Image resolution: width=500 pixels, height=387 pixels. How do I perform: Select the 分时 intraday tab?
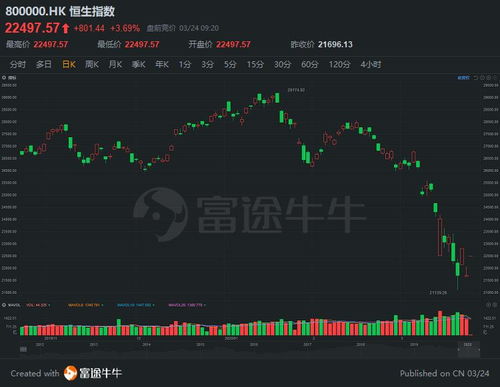pyautogui.click(x=18, y=64)
